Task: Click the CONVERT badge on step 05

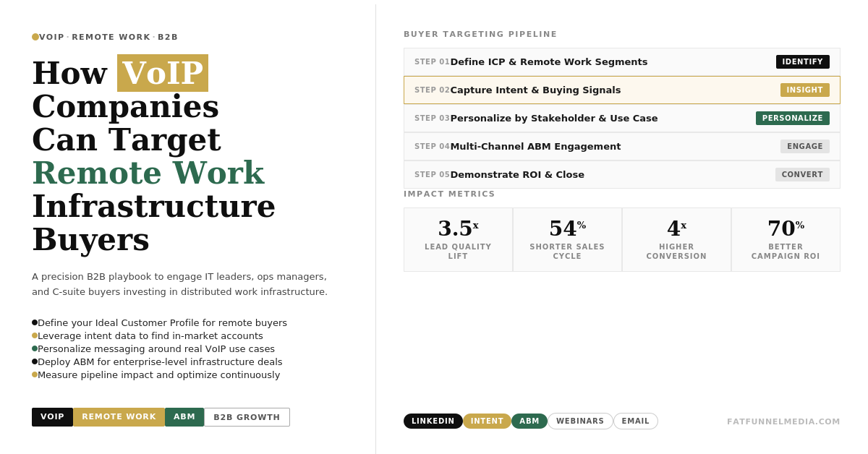Action: coord(802,175)
